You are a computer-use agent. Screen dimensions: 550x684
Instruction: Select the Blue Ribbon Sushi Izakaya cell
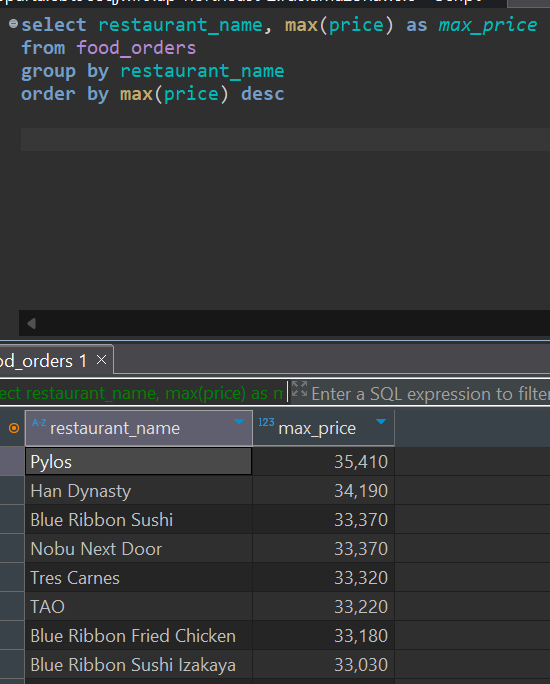139,664
